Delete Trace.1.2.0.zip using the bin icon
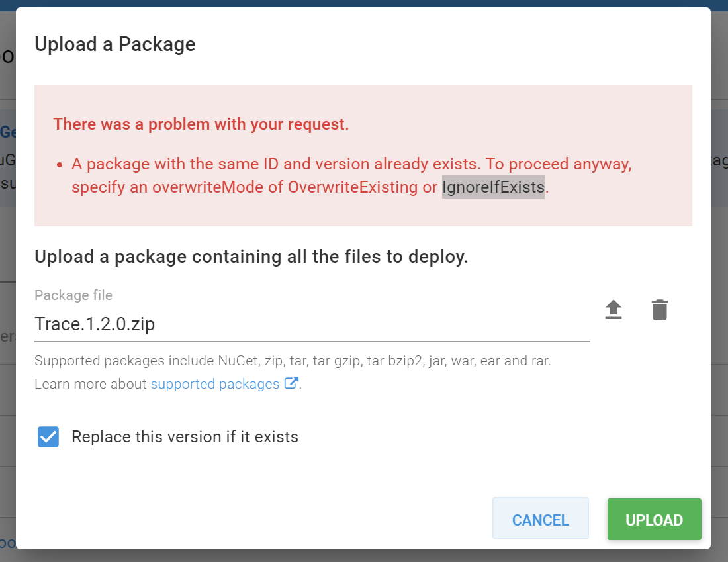This screenshot has height=562, width=728. pyautogui.click(x=659, y=309)
